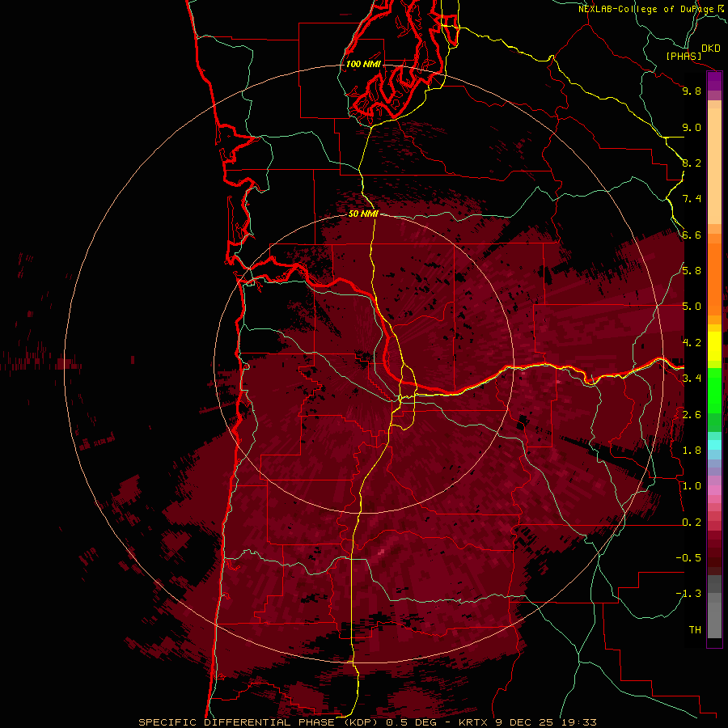This screenshot has height=728, width=728.
Task: Click the TH label at the scale bottom
Action: [695, 630]
